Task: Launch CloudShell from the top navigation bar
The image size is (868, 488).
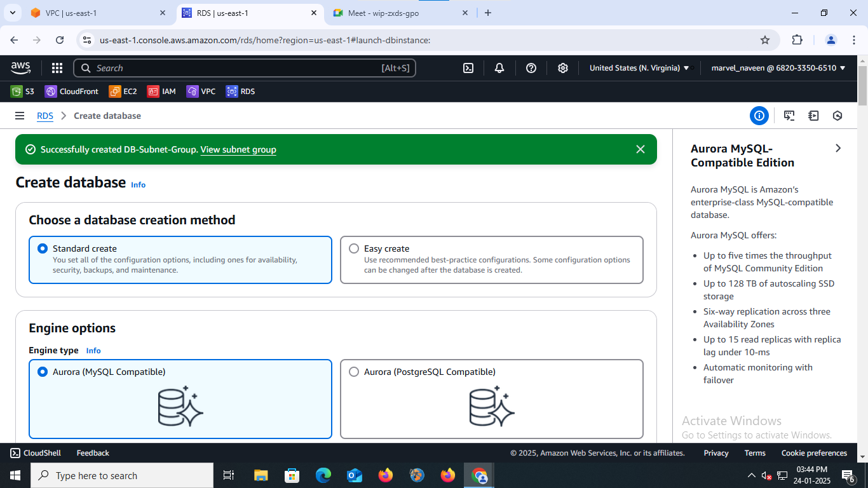Action: point(468,68)
